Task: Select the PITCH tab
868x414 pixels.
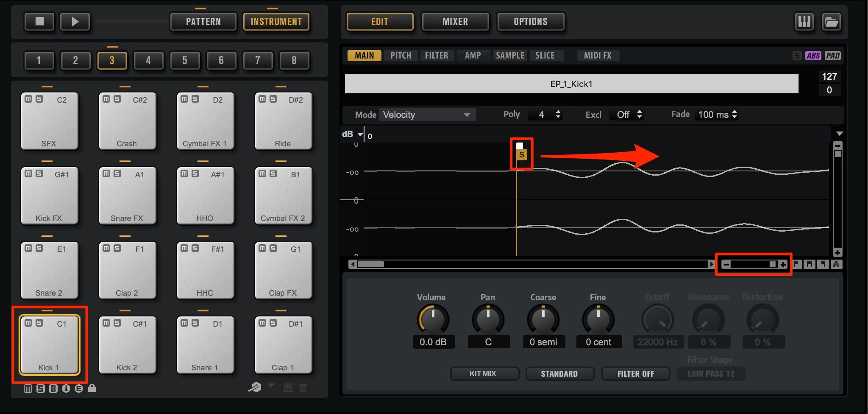Action: [401, 56]
